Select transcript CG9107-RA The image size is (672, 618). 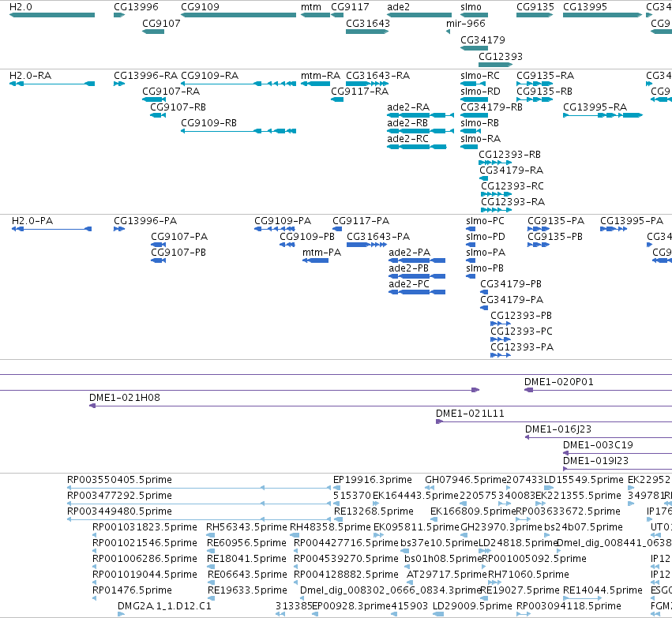coord(154,99)
